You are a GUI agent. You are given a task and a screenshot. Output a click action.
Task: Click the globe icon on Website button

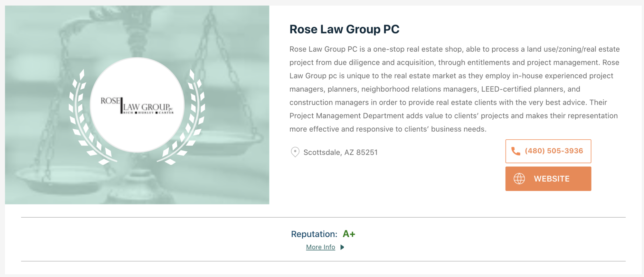point(519,179)
